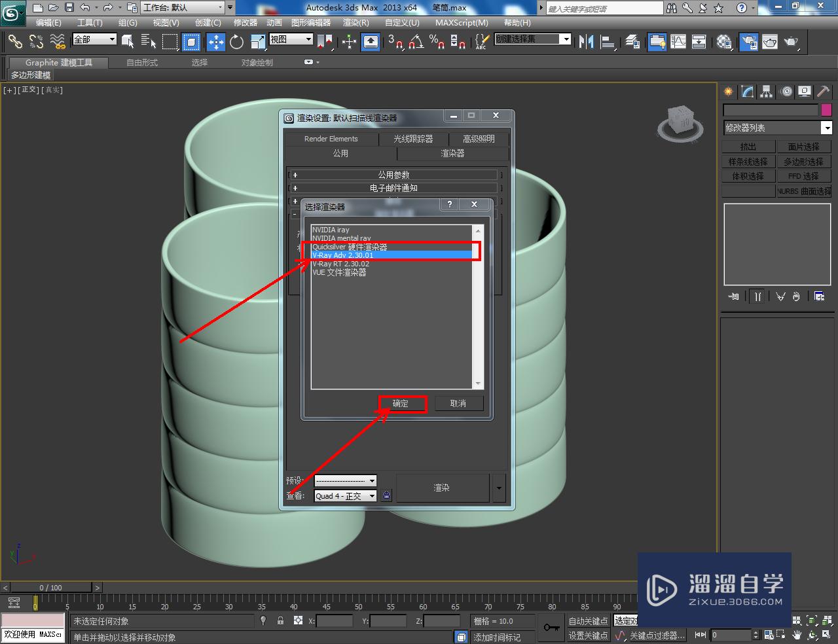Screen dimensions: 838x644
Task: Toggle Keyboard Shortcut Override button
Action: [371, 42]
